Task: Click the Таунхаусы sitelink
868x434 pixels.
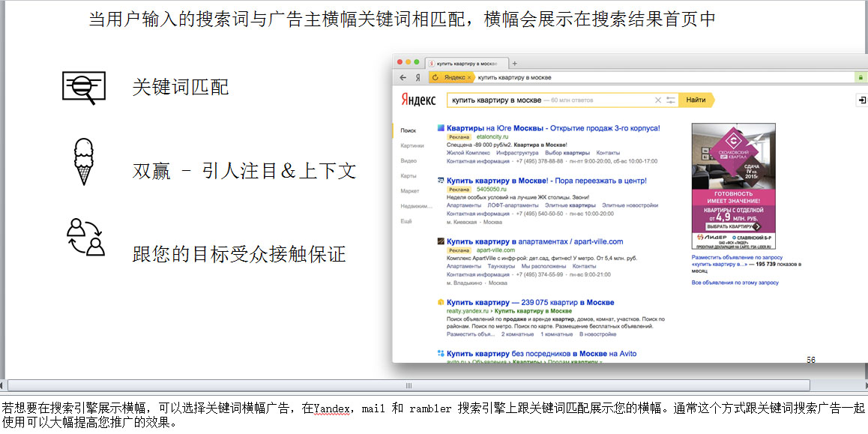Action: pyautogui.click(x=501, y=266)
